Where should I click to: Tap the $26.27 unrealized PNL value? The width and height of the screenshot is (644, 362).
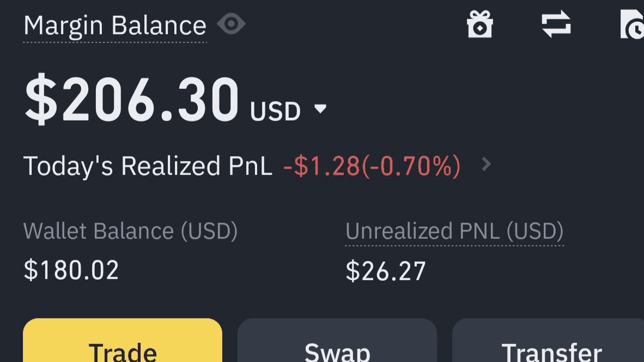click(x=385, y=271)
